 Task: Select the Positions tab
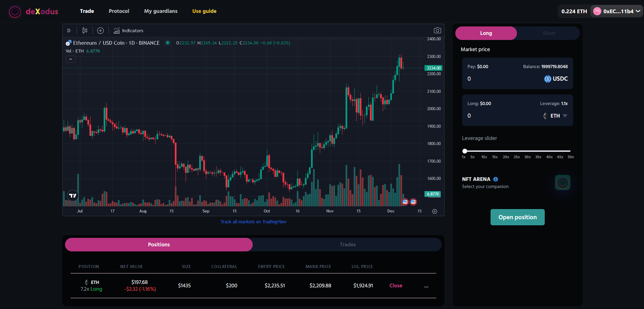(159, 245)
